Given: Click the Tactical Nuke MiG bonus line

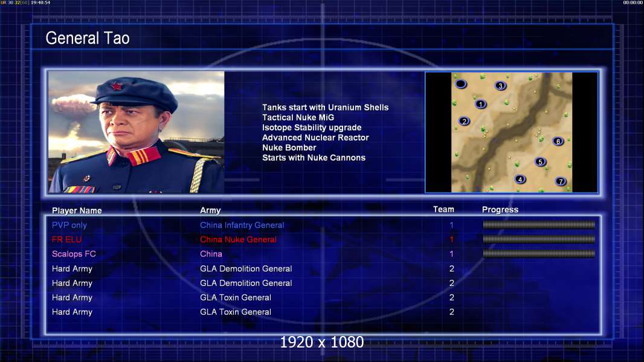Looking at the screenshot, I should (298, 117).
